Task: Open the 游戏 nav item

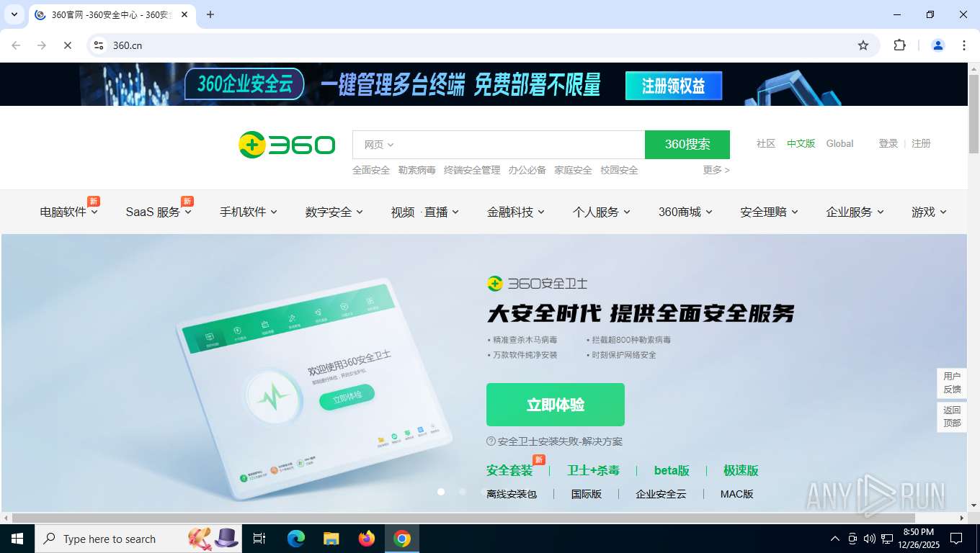Action: [929, 212]
